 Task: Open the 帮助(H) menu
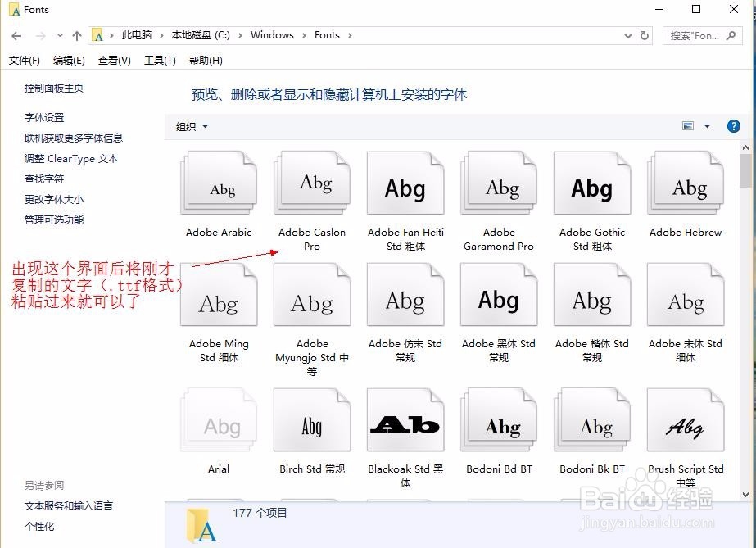coord(206,61)
